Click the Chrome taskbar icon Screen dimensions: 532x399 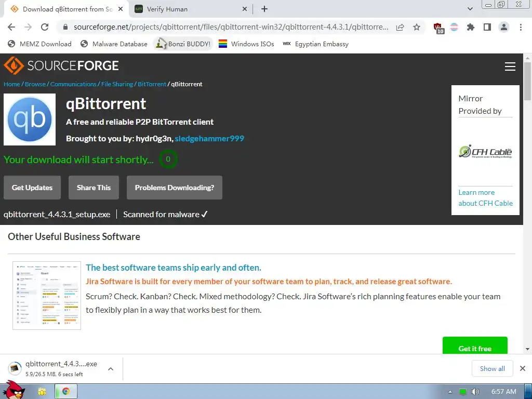click(x=66, y=392)
